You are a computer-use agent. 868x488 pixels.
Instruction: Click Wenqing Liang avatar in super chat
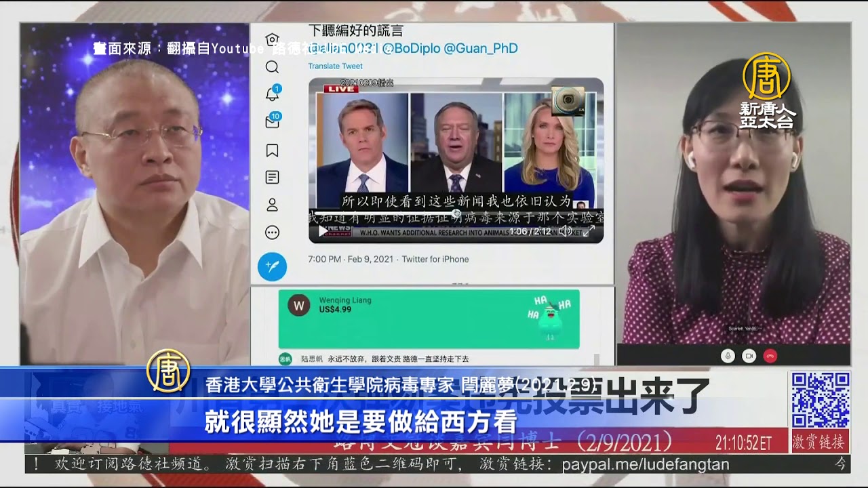tap(298, 305)
